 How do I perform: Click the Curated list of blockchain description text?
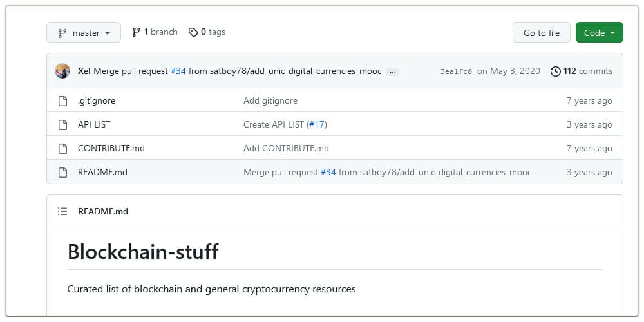211,289
